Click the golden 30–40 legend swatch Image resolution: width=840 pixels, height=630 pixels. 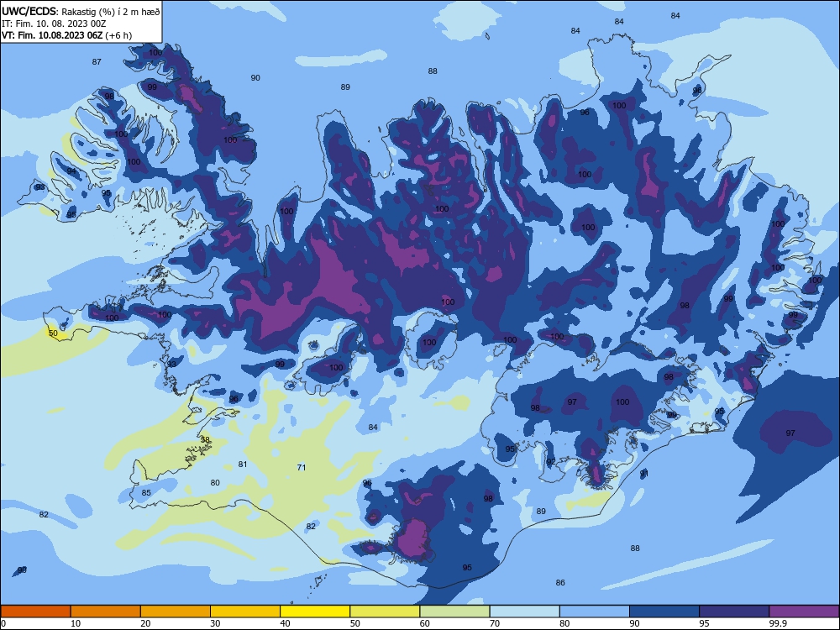(x=245, y=612)
